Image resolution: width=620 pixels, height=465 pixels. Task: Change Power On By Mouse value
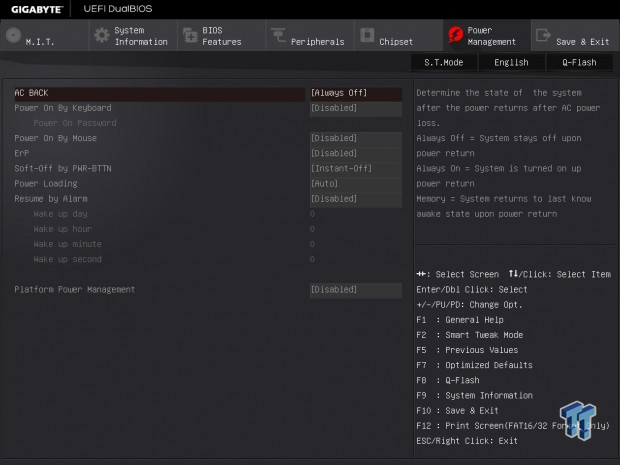(x=356, y=138)
